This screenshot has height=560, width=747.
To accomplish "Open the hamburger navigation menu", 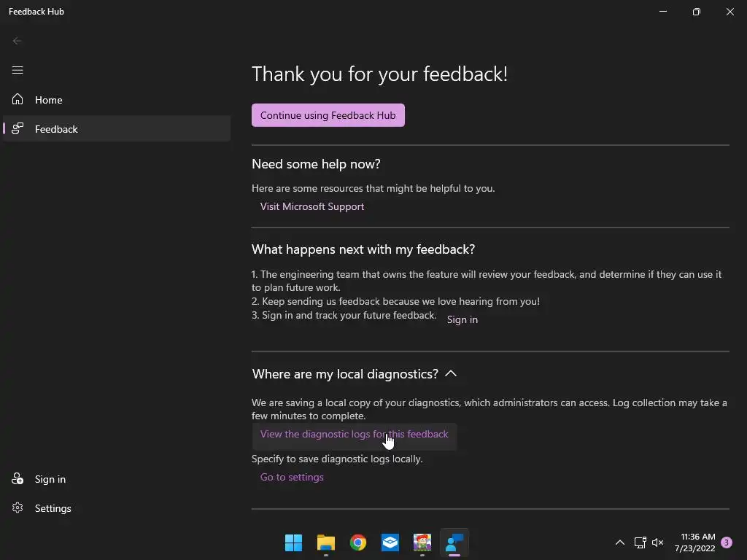I will pyautogui.click(x=18, y=71).
